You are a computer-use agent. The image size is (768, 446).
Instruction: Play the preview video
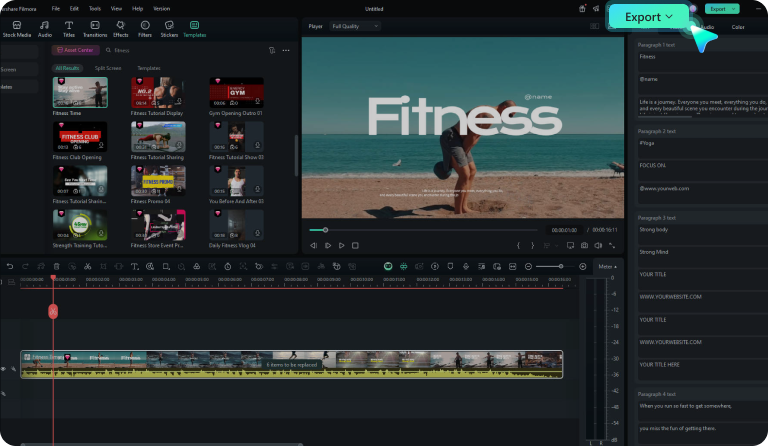341,245
